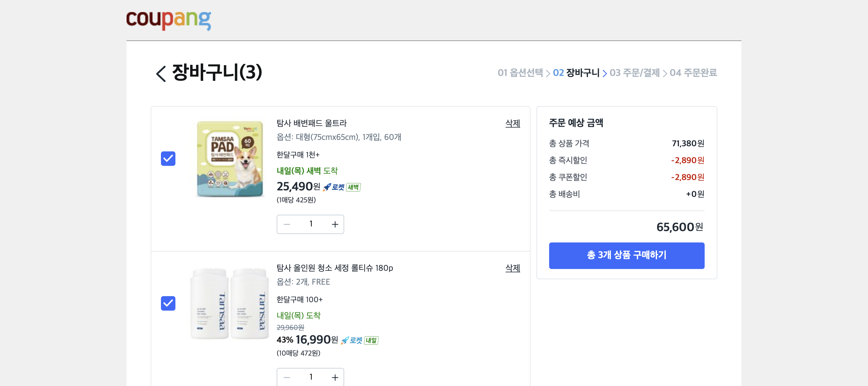Screen dimensions: 868x386
Task: Click quantity field of 탐사 배변패드 울트라
Action: (311, 224)
